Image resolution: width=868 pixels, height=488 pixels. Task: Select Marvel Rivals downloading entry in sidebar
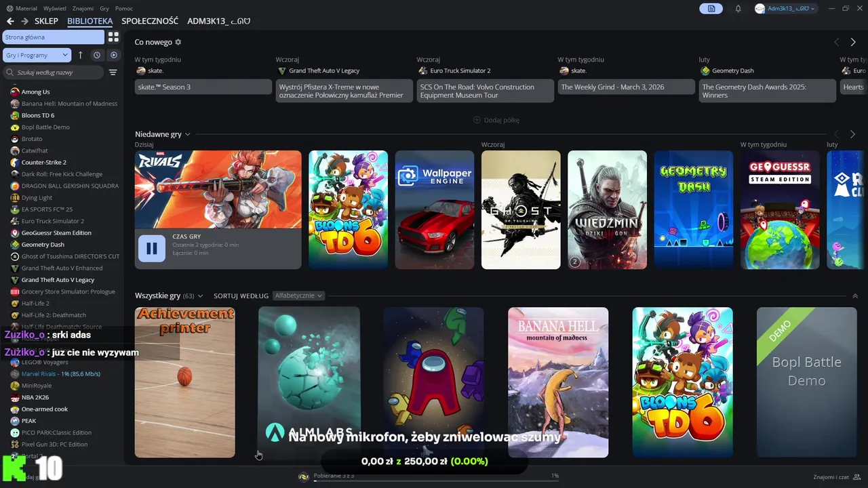61,373
